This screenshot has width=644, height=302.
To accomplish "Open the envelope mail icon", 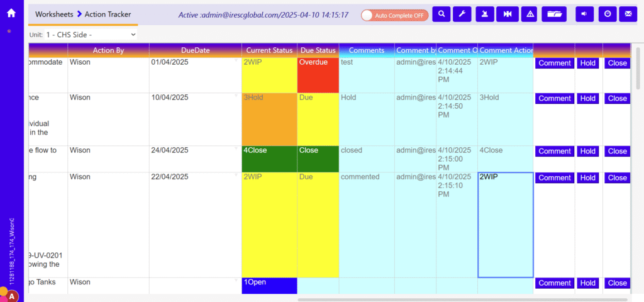I will click(x=627, y=14).
